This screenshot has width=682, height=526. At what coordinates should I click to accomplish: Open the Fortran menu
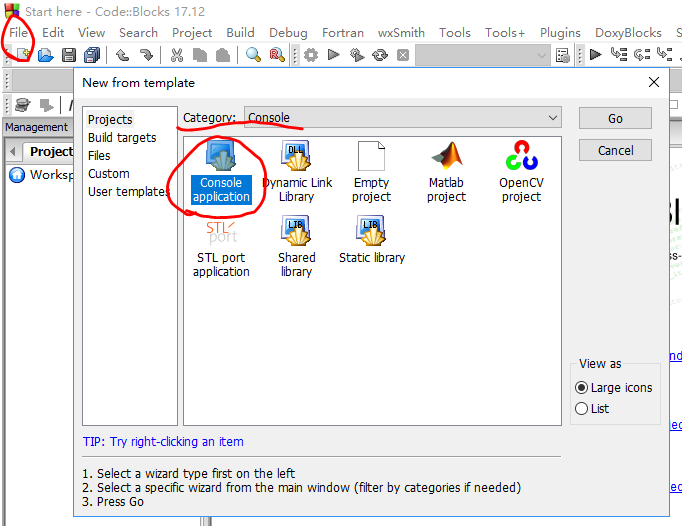(x=343, y=33)
